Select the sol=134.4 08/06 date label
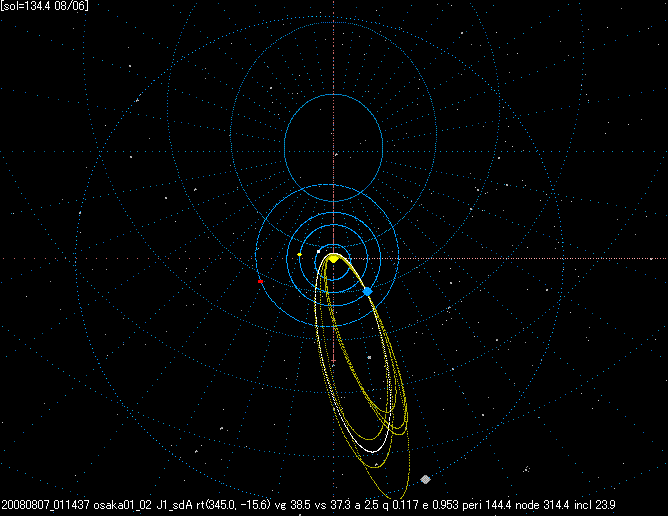Screen dimensions: 668x516 click(44, 6)
